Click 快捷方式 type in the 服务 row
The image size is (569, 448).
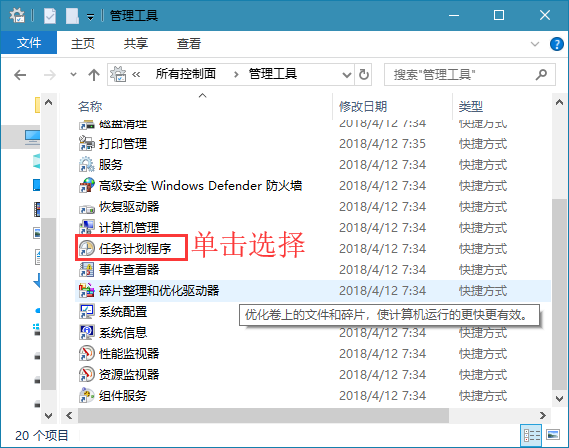point(483,165)
